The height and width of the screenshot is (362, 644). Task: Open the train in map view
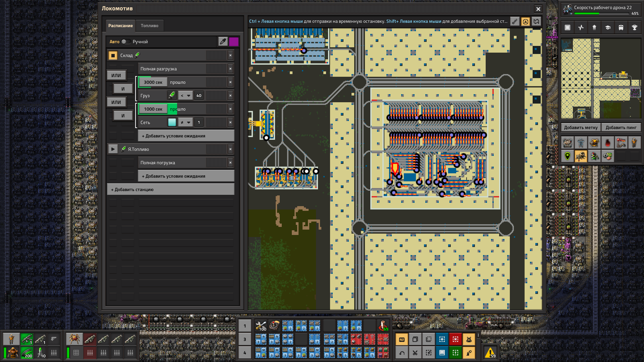pos(536,21)
